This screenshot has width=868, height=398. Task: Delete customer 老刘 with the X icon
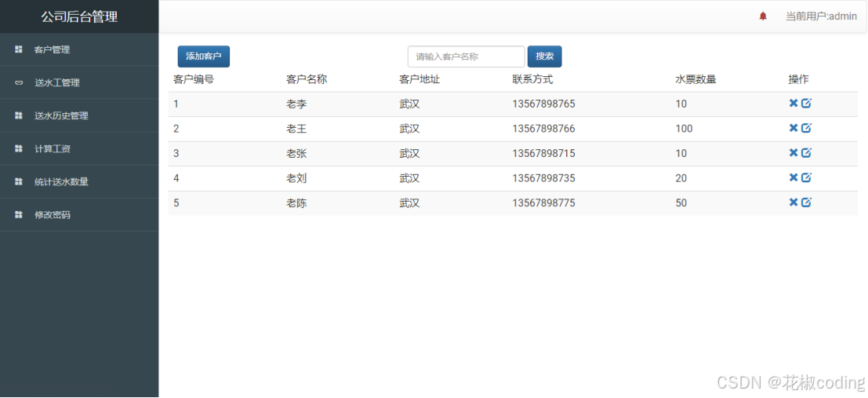pos(794,177)
